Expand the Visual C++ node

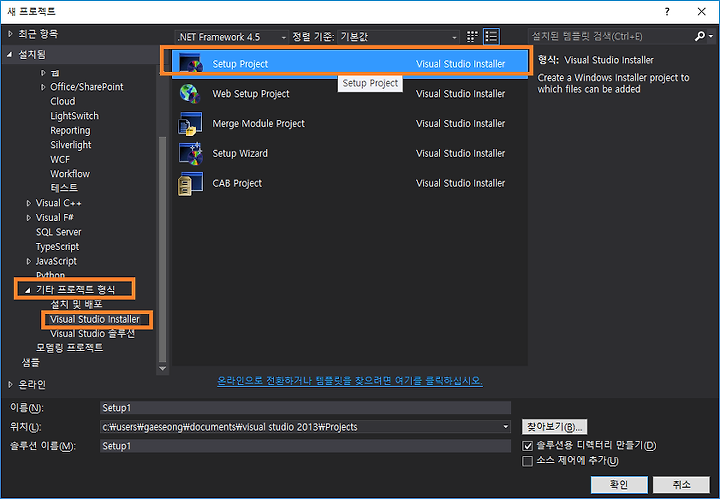(x=28, y=203)
